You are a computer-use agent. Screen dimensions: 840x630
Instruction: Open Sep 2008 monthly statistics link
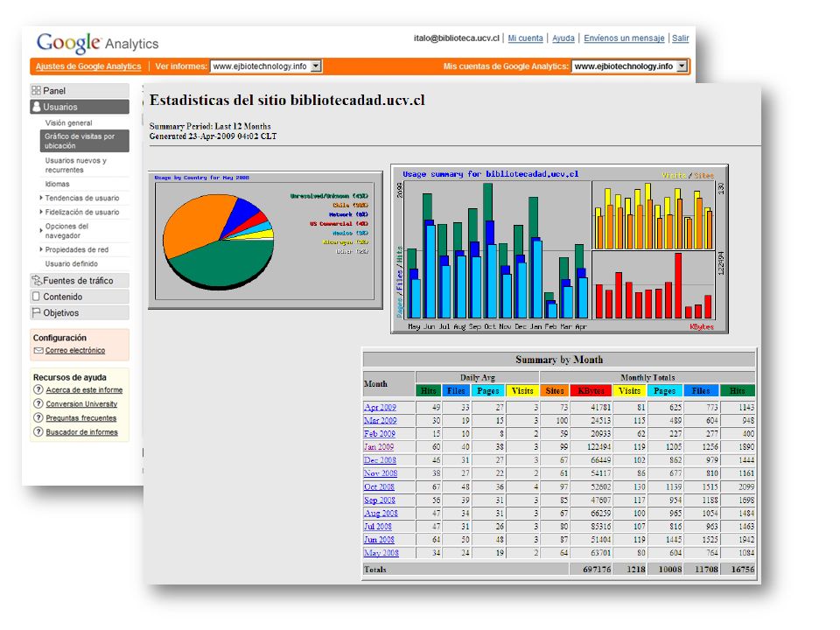[379, 500]
